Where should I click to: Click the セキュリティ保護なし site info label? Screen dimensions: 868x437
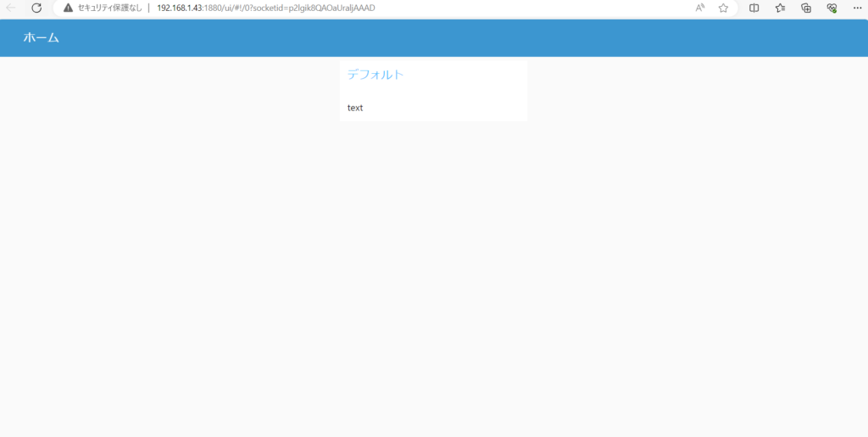110,8
